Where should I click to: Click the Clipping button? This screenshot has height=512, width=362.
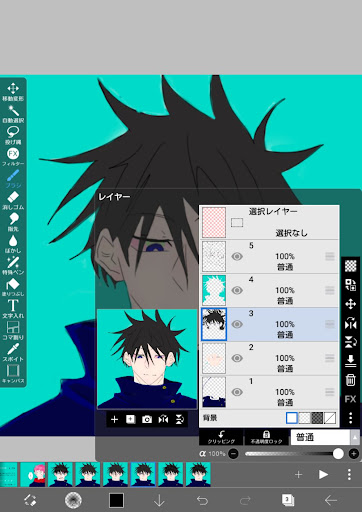tap(221, 437)
